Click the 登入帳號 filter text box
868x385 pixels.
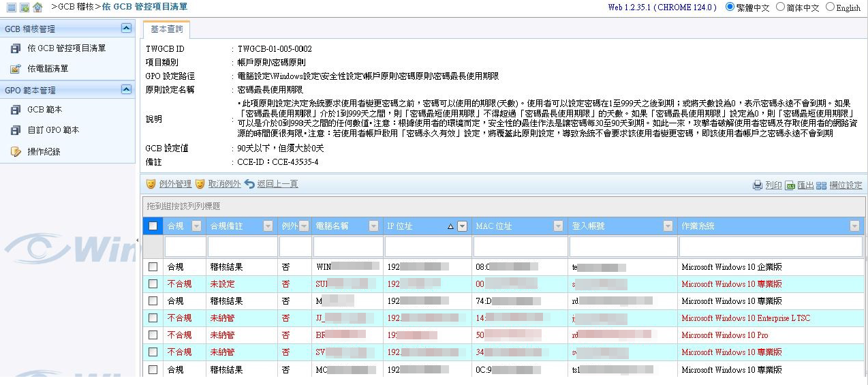coord(623,247)
